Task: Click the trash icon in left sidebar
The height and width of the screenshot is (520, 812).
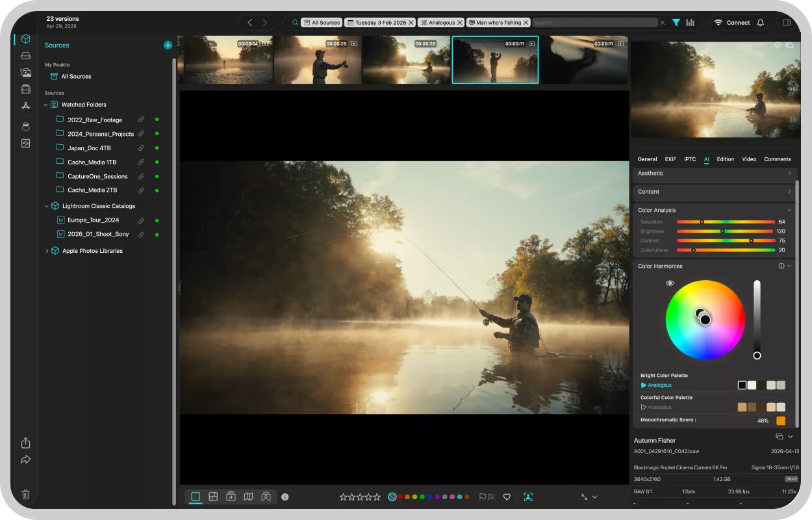Action: tap(26, 495)
